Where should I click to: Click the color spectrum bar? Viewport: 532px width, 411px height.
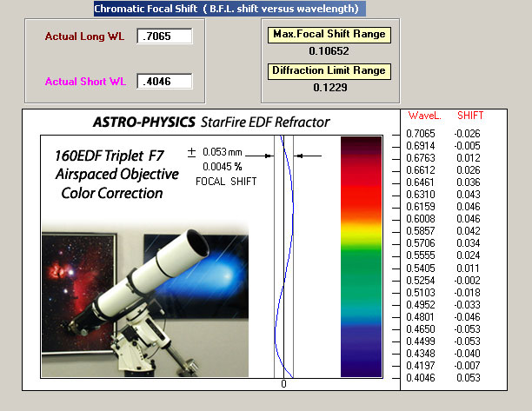coord(362,256)
